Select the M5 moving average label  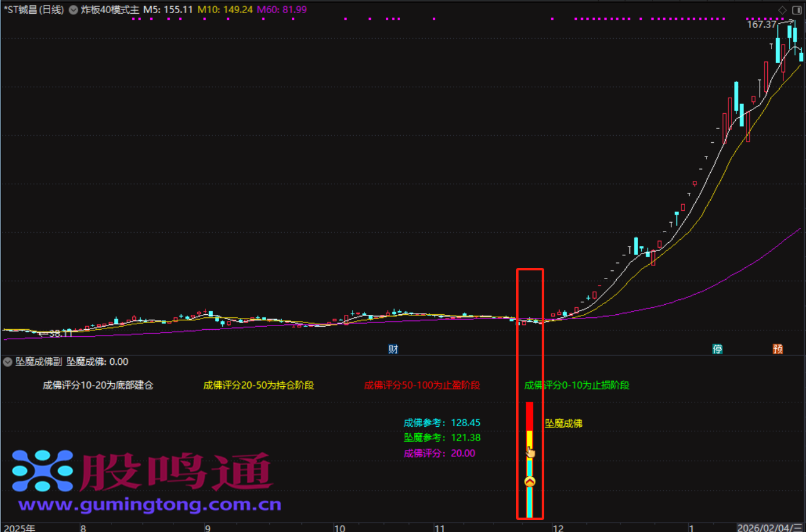pyautogui.click(x=168, y=10)
